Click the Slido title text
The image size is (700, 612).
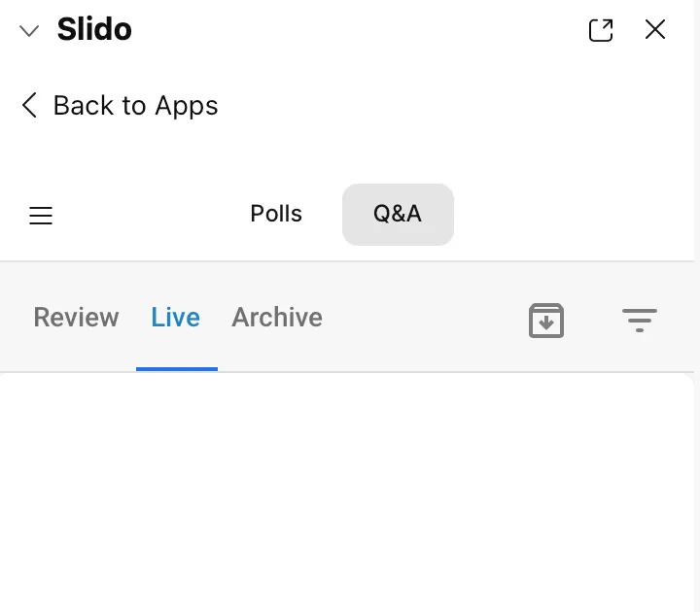(94, 30)
